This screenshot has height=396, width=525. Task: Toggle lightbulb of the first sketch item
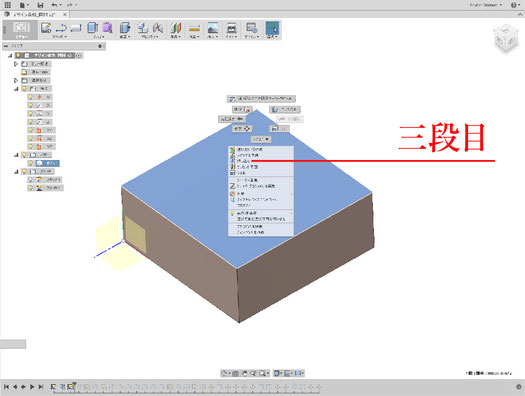click(x=30, y=180)
